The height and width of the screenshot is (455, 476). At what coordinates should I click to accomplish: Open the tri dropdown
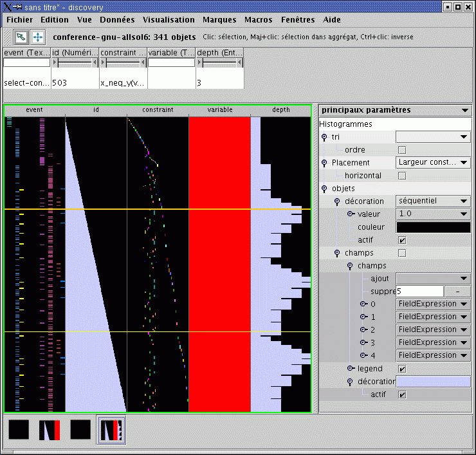tap(433, 137)
